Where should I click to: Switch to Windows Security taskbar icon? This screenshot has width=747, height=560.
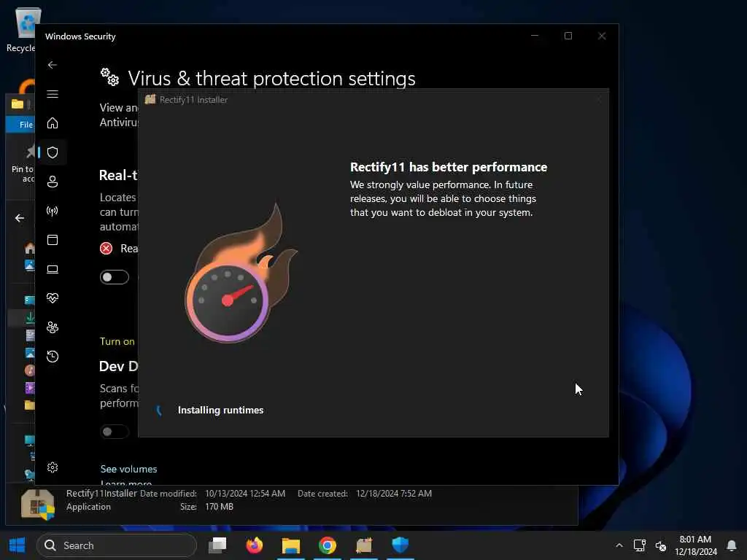[x=400, y=545]
